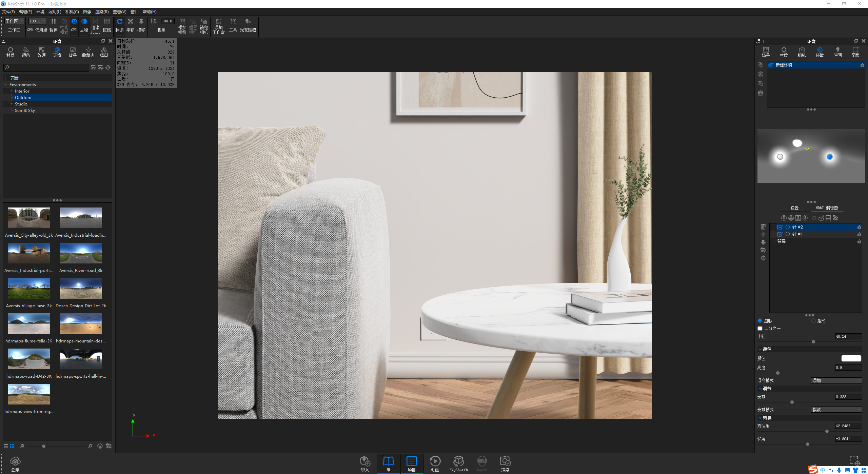Screen dimensions: 868x474
Task: Launch KeyShotXR from the bottom bar
Action: click(x=458, y=464)
